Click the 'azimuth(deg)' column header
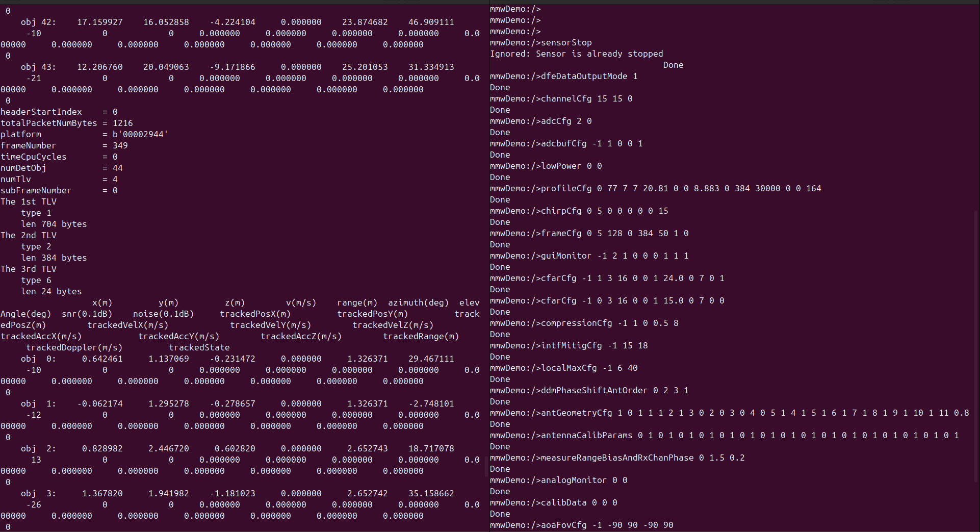Image resolution: width=980 pixels, height=532 pixels. coord(419,303)
